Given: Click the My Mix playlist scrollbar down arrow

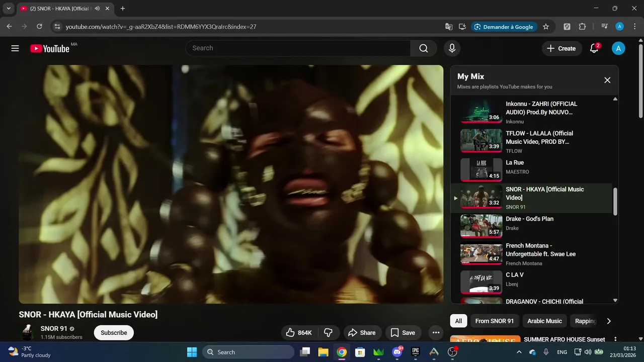Looking at the screenshot, I should [615, 300].
